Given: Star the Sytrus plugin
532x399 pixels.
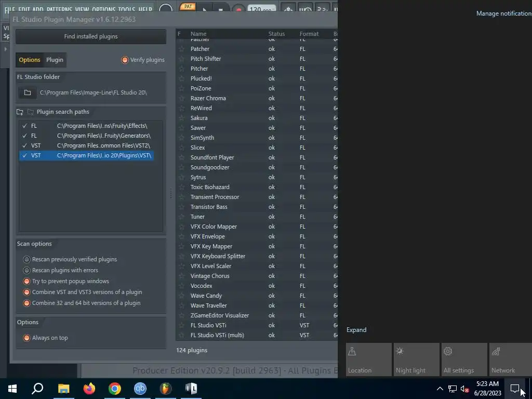Looking at the screenshot, I should 181,177.
